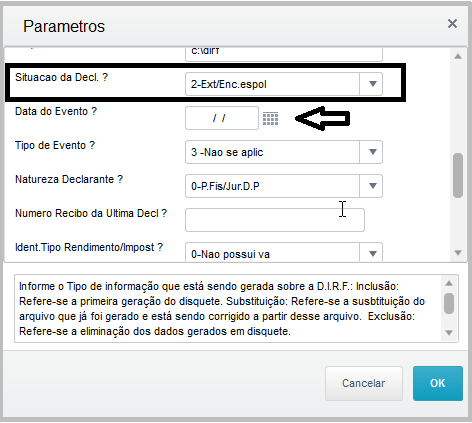The height and width of the screenshot is (423, 472).
Task: Click the parameter list scroll up arrow
Action: point(458,56)
